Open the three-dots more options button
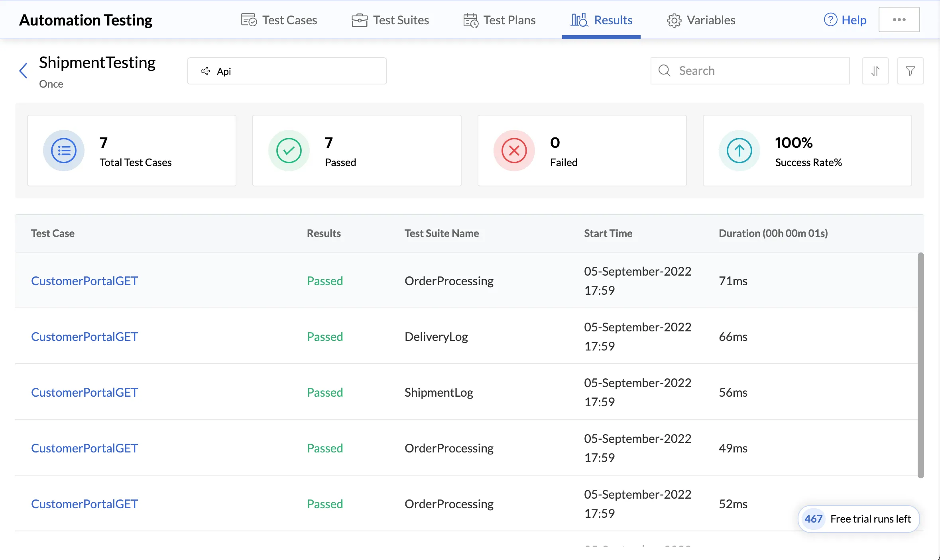 click(899, 20)
